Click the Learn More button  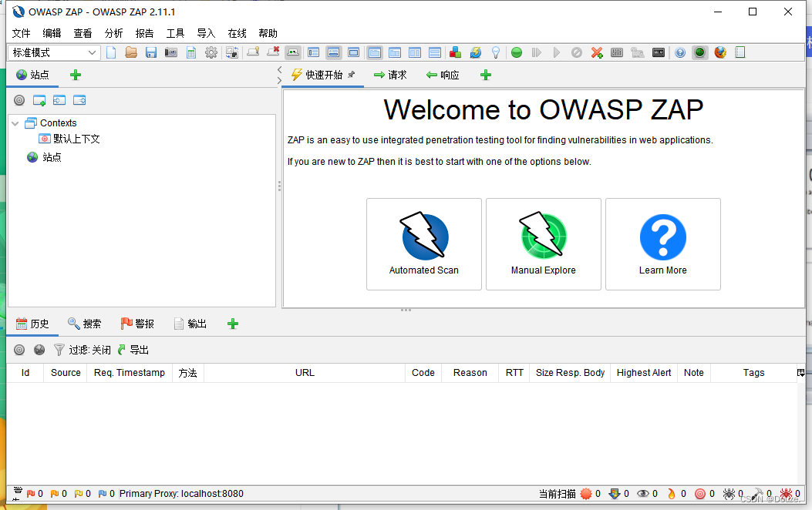click(x=663, y=243)
